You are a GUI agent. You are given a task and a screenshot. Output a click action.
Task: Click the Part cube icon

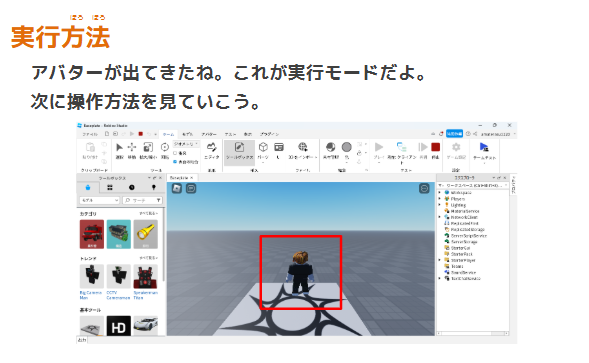coord(263,147)
